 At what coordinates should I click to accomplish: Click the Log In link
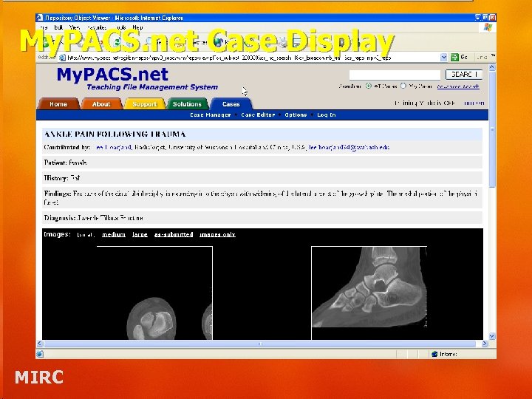pos(327,115)
